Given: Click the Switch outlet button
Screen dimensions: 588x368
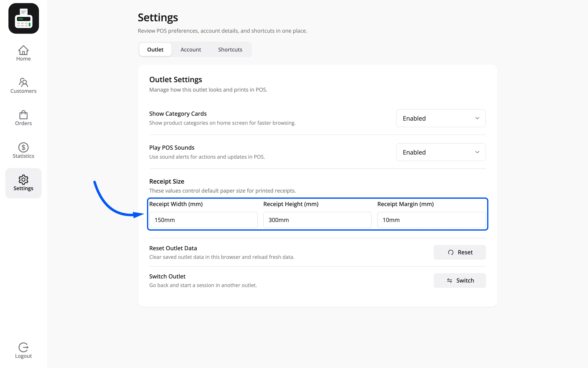Looking at the screenshot, I should [x=459, y=280].
